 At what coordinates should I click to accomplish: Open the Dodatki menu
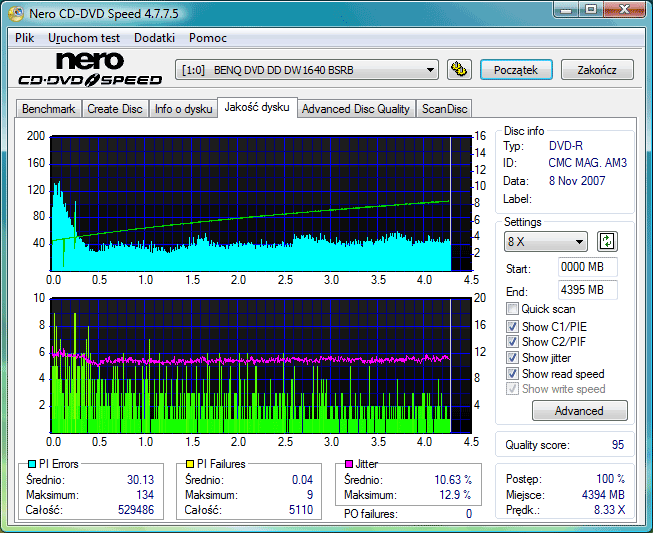click(155, 38)
